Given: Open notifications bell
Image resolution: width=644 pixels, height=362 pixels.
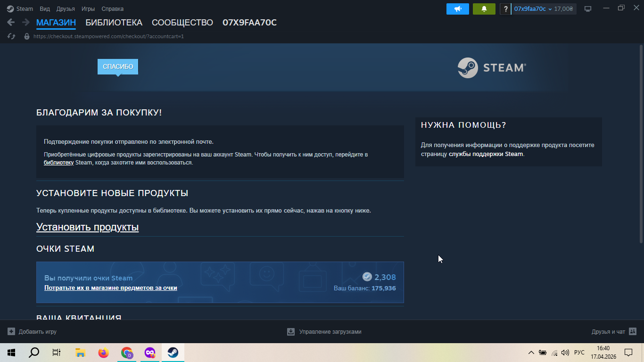Looking at the screenshot, I should [484, 9].
